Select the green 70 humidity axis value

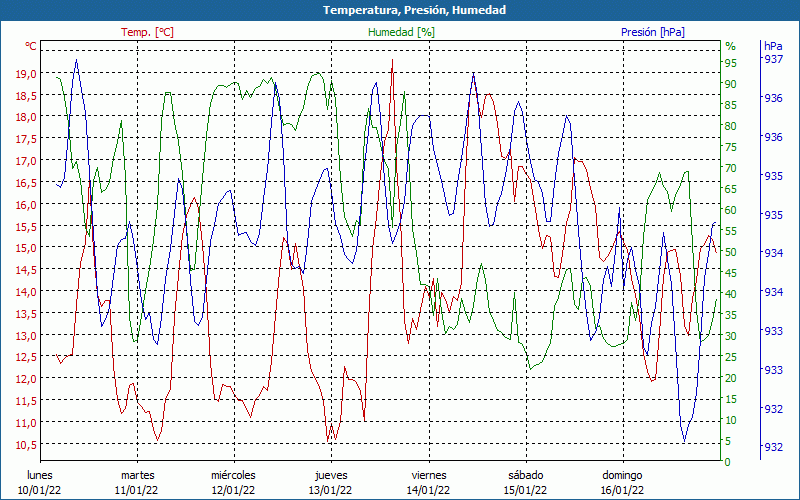(x=731, y=168)
